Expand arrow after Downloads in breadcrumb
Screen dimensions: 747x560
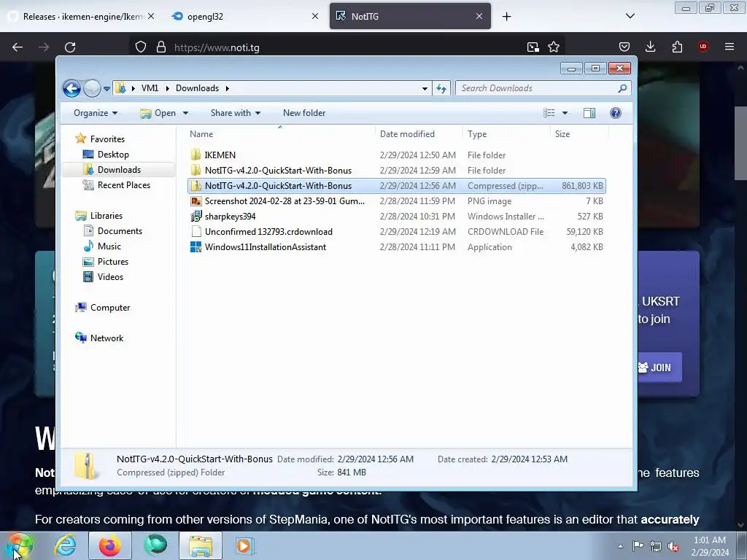coord(228,88)
